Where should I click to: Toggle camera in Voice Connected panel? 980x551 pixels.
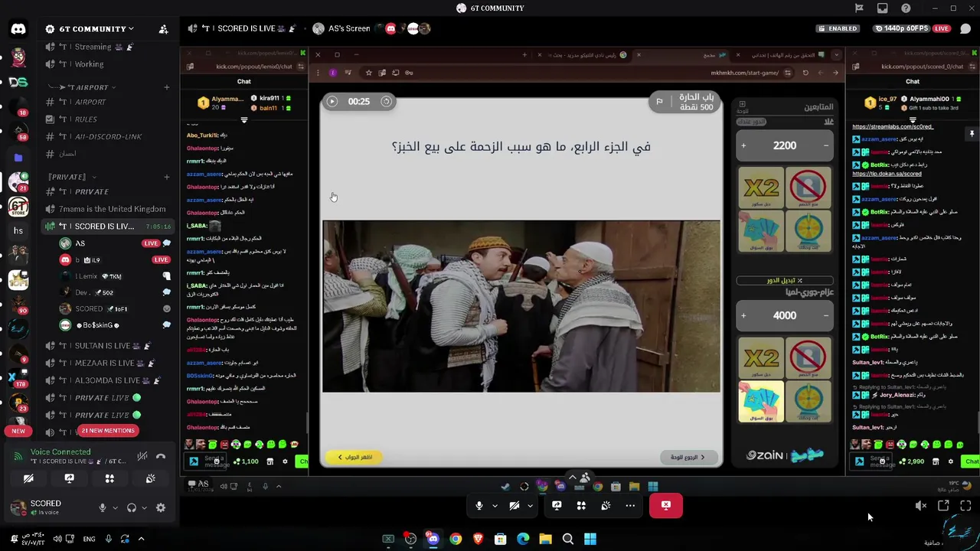click(x=28, y=478)
